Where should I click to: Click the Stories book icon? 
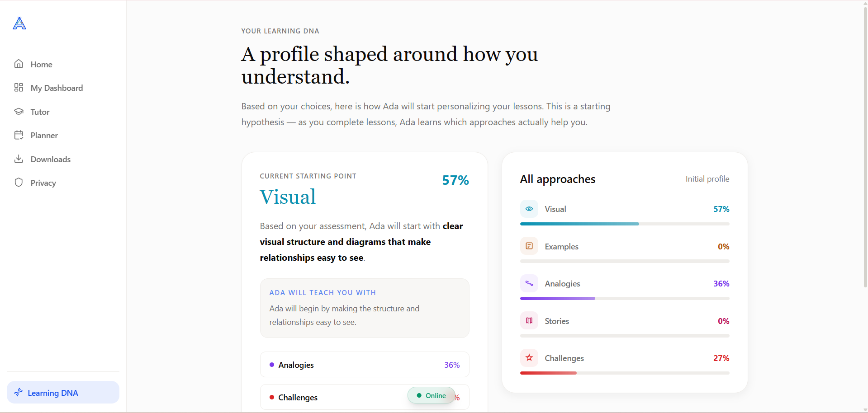pos(529,321)
